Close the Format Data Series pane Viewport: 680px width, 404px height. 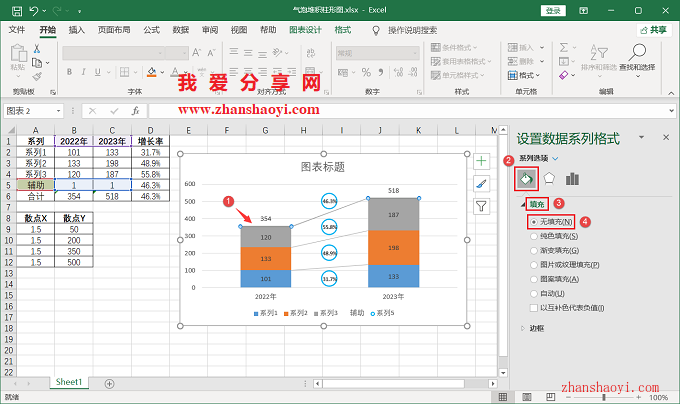pos(666,137)
